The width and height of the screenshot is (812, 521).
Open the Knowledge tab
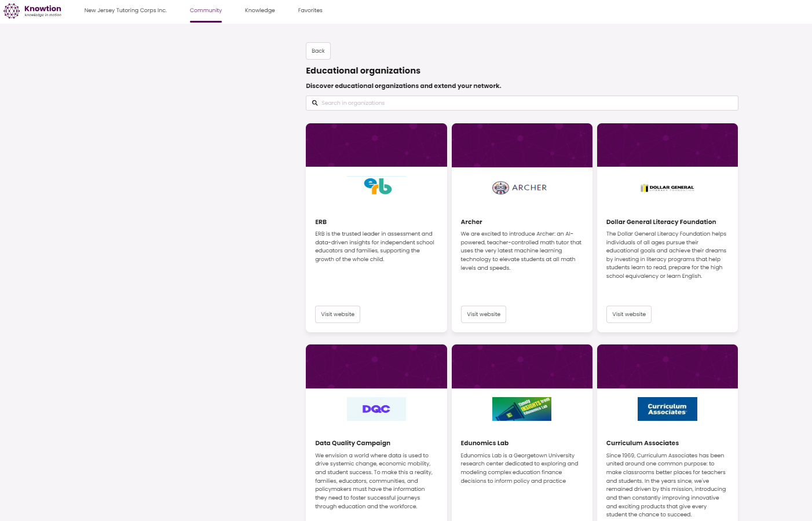pyautogui.click(x=260, y=10)
